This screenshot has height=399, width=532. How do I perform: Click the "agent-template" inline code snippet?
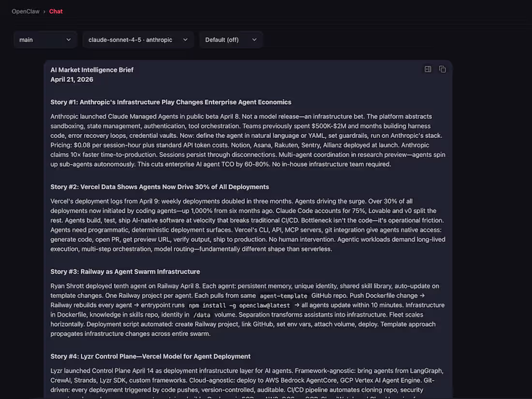(283, 296)
